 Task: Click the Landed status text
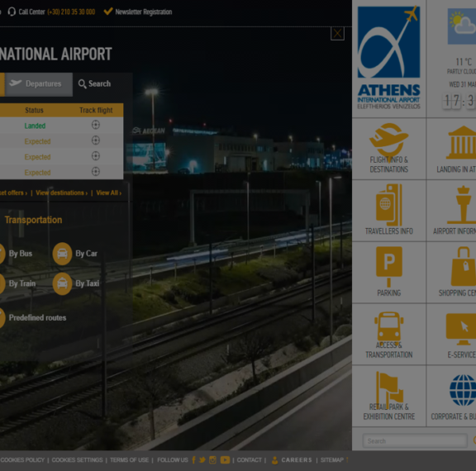(x=35, y=126)
